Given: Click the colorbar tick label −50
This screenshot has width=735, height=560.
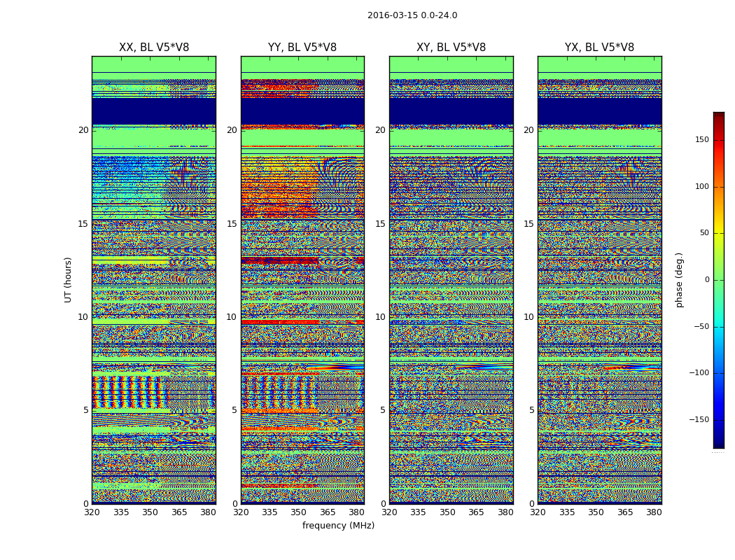Looking at the screenshot, I should 701,326.
